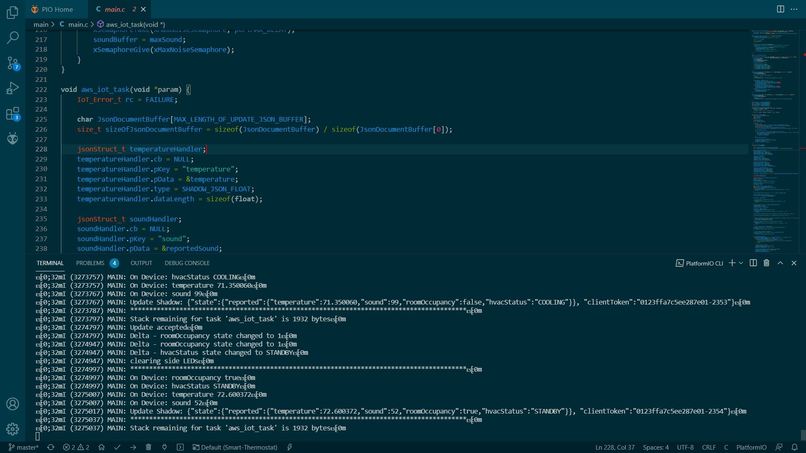
Task: Open the new terminal launch profile dropdown
Action: [x=741, y=263]
